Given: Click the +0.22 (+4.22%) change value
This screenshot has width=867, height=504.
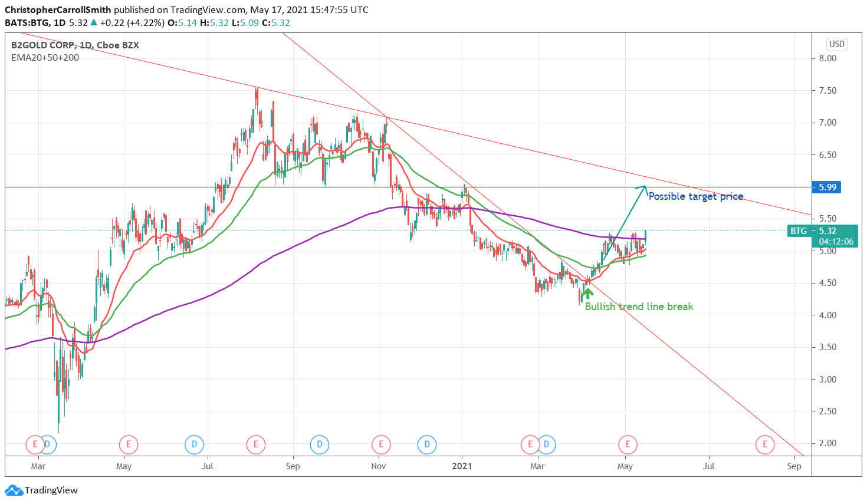Looking at the screenshot, I should tap(132, 23).
